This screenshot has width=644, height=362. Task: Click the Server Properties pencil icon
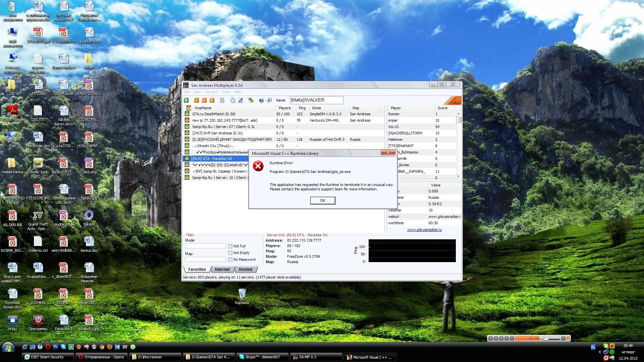tap(240, 100)
